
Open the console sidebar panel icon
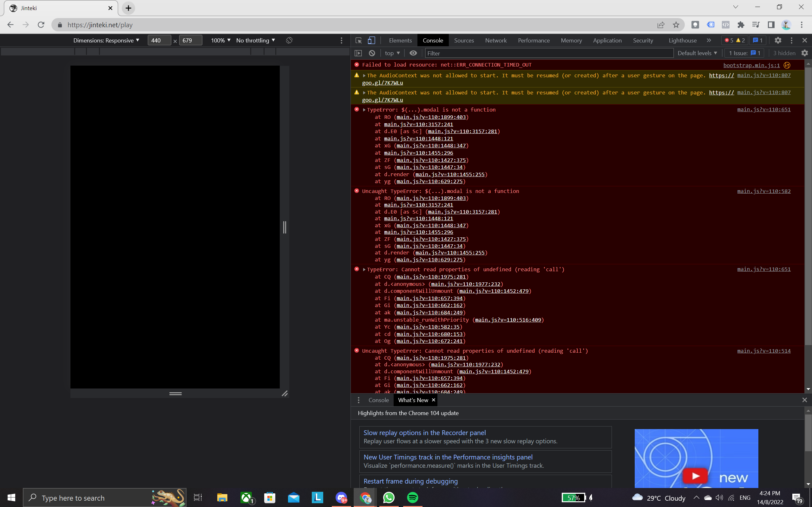coord(359,53)
